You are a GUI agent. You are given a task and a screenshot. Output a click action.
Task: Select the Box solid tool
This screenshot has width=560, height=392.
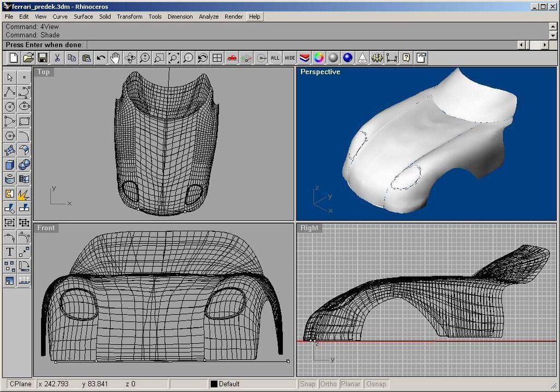coord(10,165)
